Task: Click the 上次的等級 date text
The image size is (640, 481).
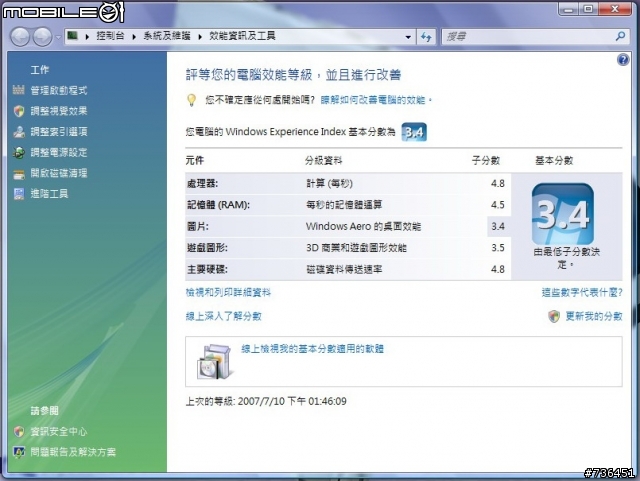Action: (266, 401)
